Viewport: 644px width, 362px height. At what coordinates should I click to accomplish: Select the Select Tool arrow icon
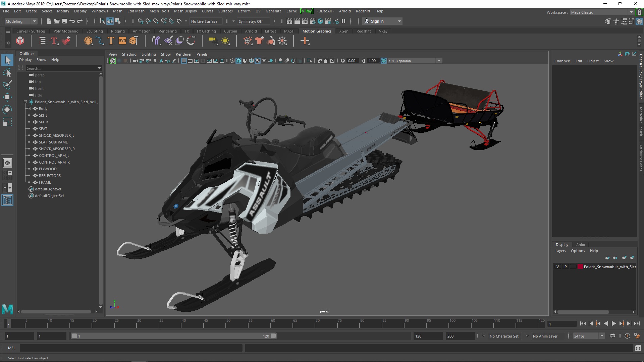[x=7, y=60]
